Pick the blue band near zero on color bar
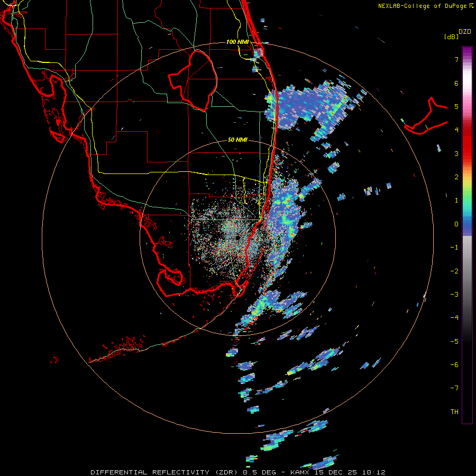 pyautogui.click(x=467, y=226)
